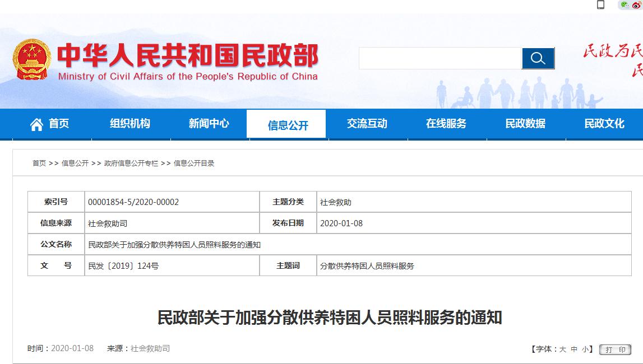Click the national emblem logo
Image resolution: width=643 pixels, height=364 pixels.
click(32, 59)
